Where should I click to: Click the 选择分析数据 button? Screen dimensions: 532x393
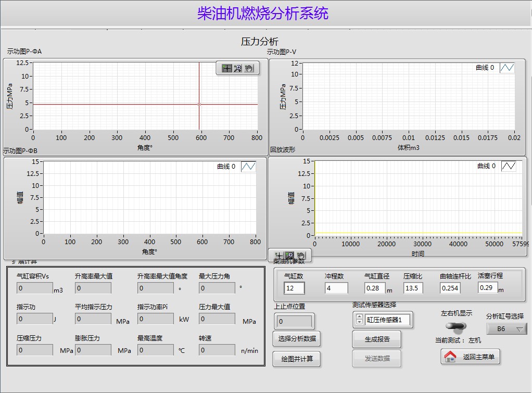tap(297, 339)
